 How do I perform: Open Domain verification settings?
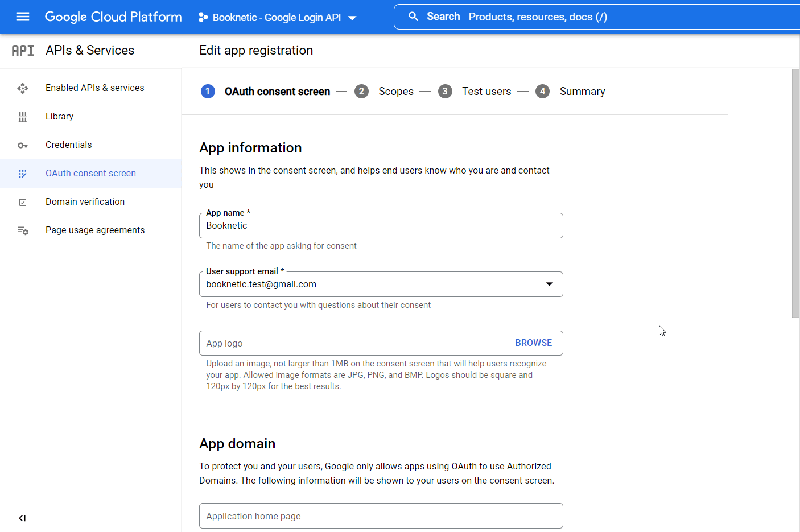pos(85,201)
